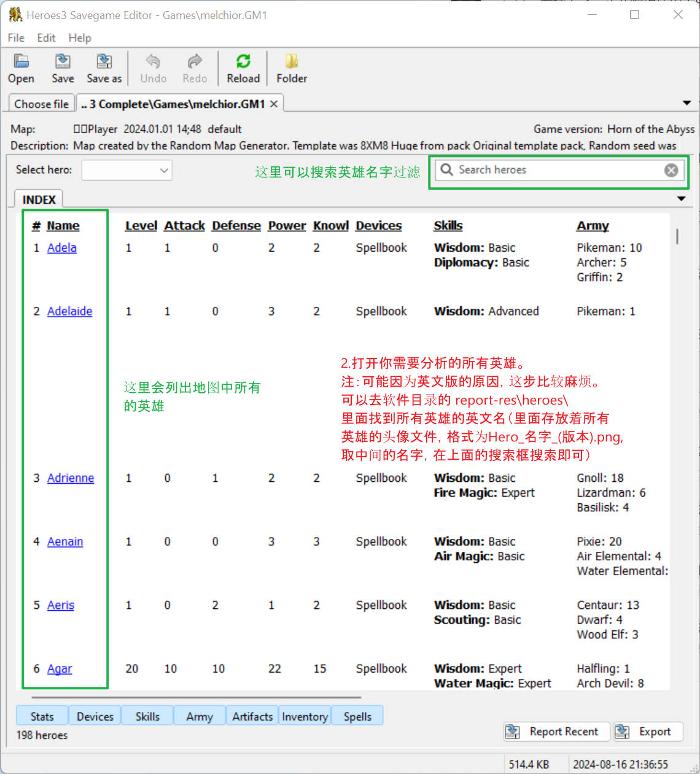Click the Report Recent button
The image size is (700, 774).
tap(557, 732)
